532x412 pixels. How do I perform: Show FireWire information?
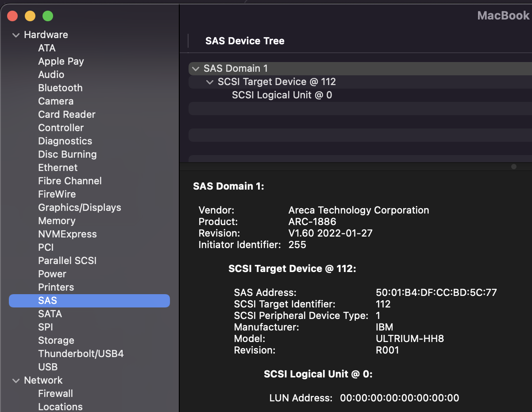[x=57, y=194]
